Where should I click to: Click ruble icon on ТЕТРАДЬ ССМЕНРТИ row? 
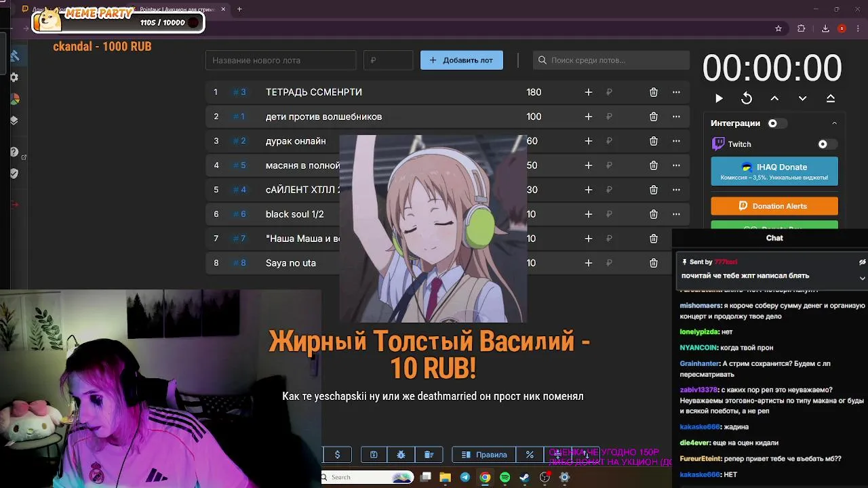pyautogui.click(x=609, y=92)
